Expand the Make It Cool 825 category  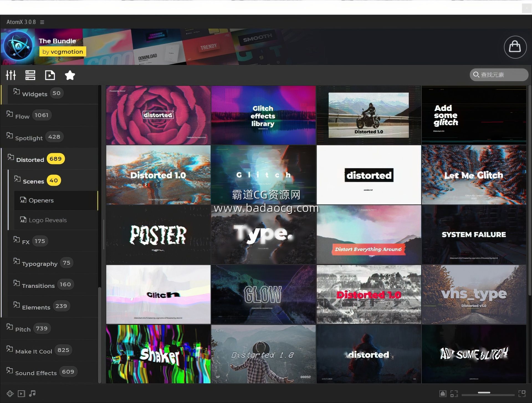coord(50,350)
